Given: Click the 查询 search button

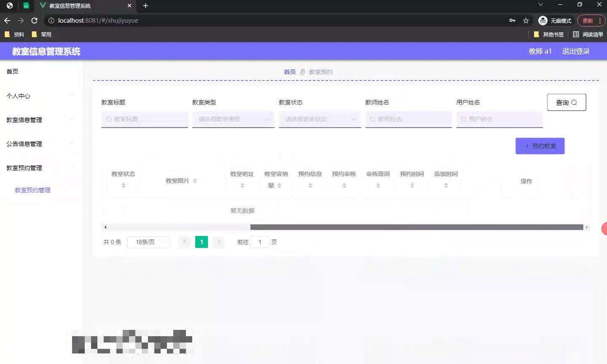Looking at the screenshot, I should point(567,102).
